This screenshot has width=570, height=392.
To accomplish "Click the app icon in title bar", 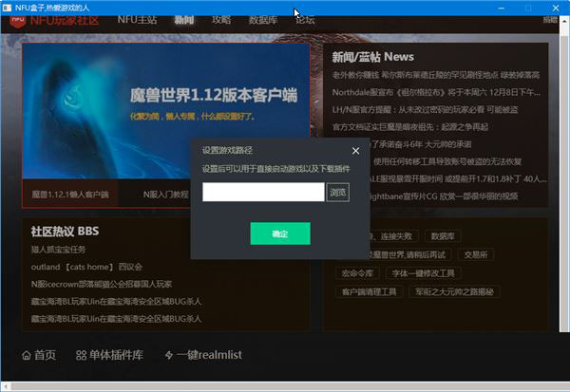I will (x=7, y=8).
